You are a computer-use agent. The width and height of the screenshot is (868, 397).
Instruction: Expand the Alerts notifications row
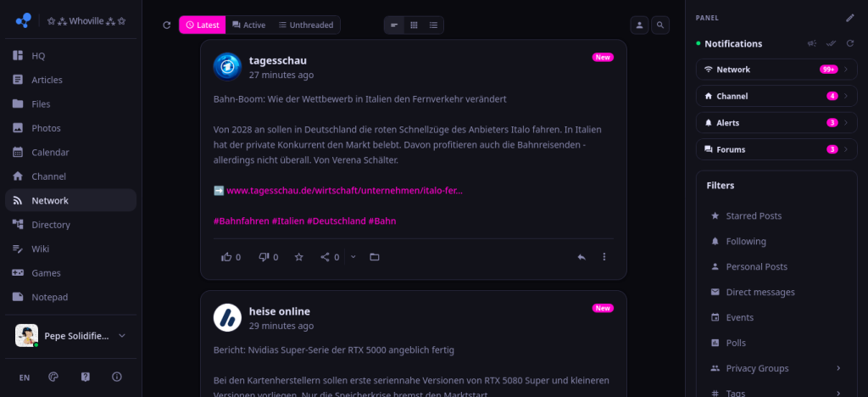click(x=776, y=122)
